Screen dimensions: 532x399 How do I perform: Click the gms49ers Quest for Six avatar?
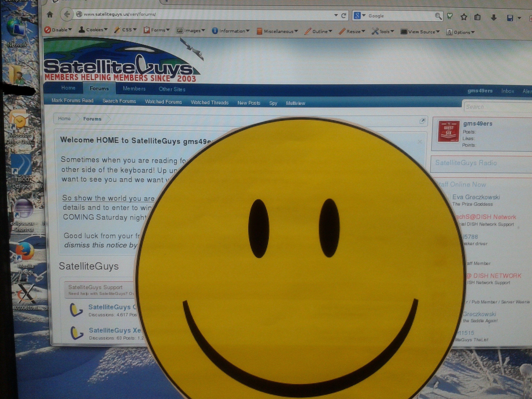click(x=448, y=131)
